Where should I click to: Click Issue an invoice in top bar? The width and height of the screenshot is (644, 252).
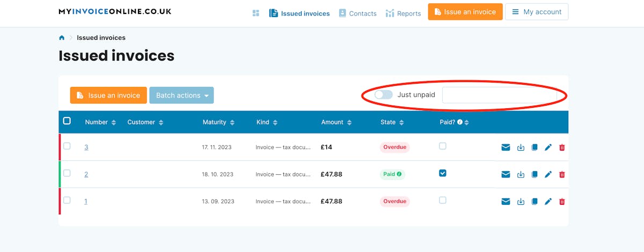(465, 12)
